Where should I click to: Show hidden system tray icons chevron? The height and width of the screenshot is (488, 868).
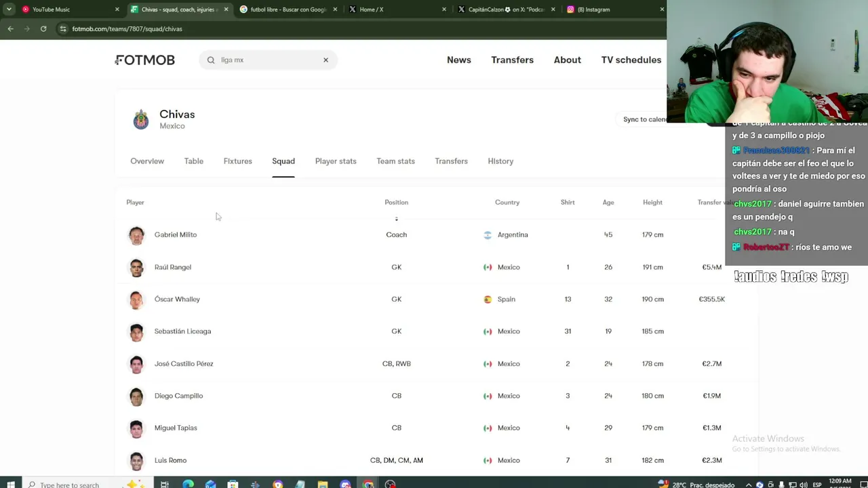749,485
